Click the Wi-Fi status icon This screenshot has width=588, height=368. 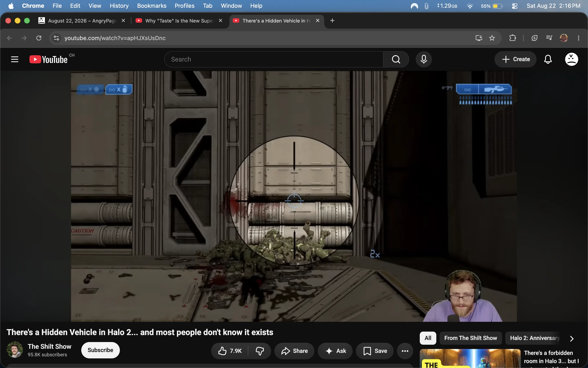click(x=470, y=6)
